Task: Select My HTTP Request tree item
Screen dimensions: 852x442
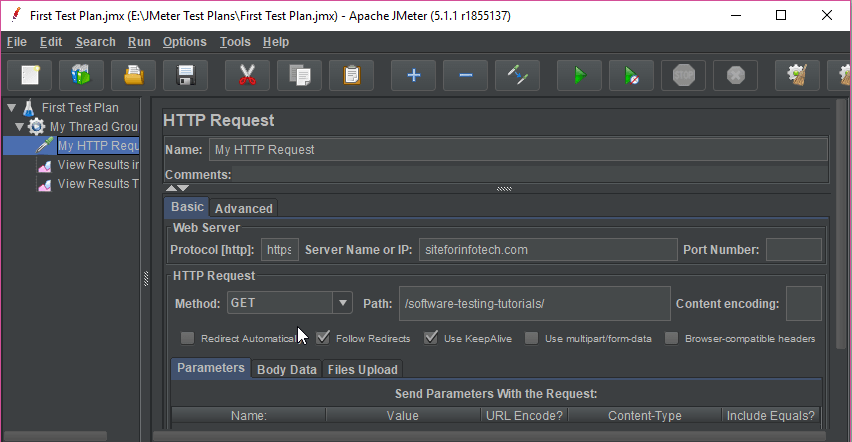Action: coord(98,146)
